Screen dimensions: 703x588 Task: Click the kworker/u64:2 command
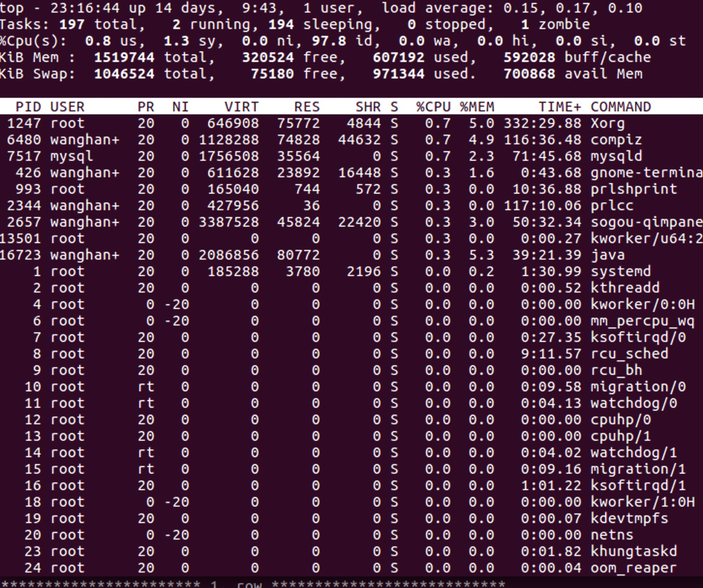tap(647, 239)
